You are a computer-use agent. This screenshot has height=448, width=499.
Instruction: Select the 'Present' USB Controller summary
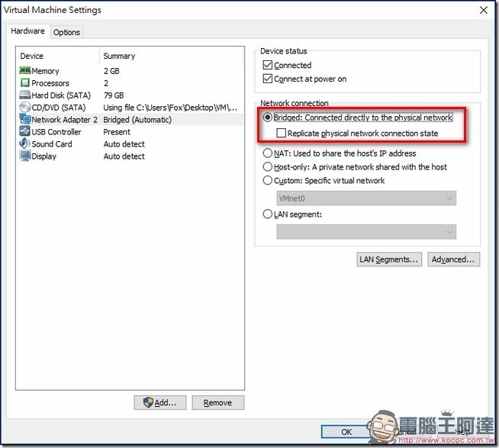pyautogui.click(x=117, y=132)
